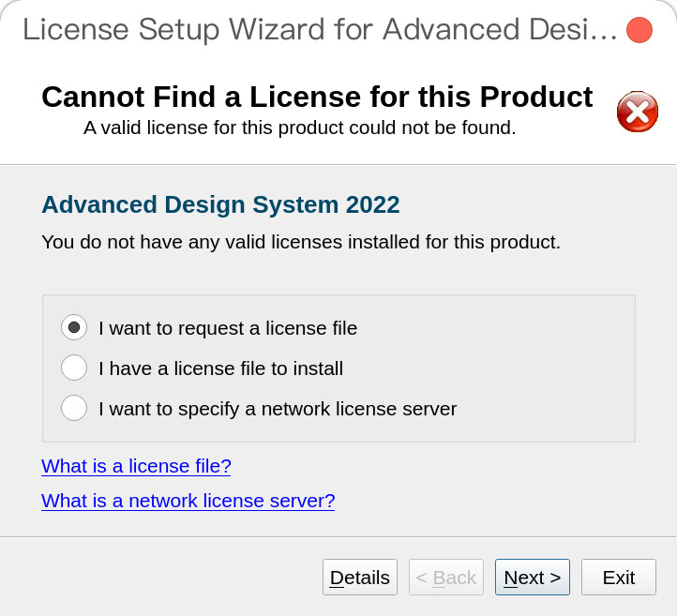
Task: Click the 'I have a license file to install' label
Action: (x=220, y=368)
